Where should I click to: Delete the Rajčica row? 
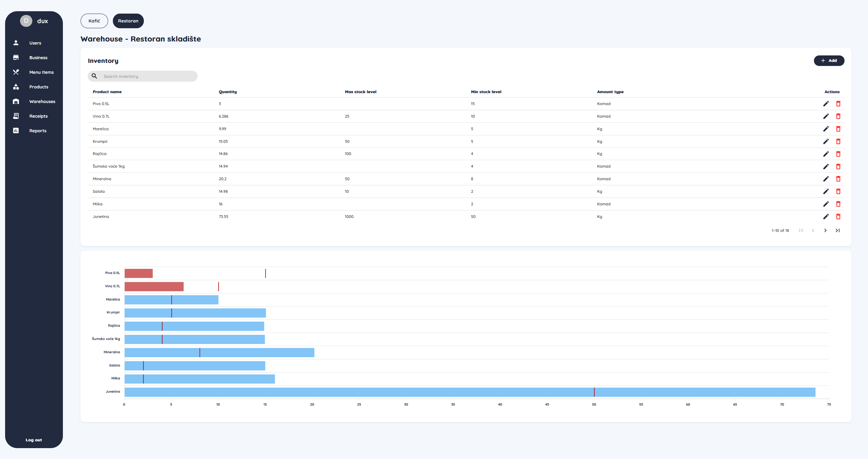coord(838,154)
